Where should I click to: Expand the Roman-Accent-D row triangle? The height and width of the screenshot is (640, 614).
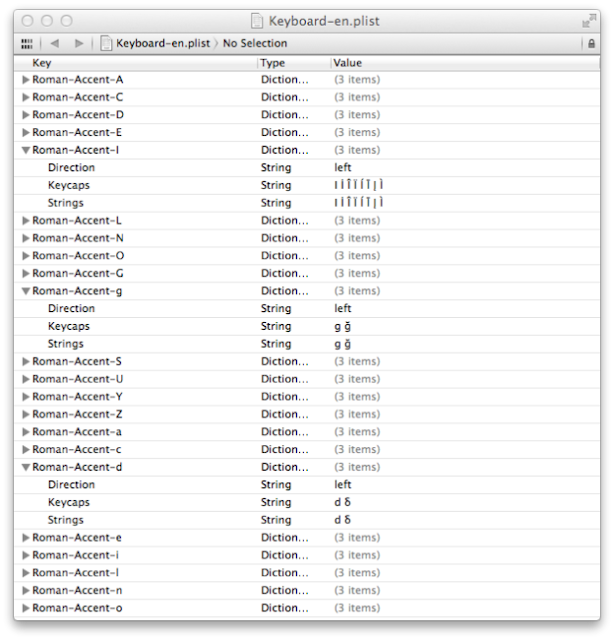click(x=26, y=115)
